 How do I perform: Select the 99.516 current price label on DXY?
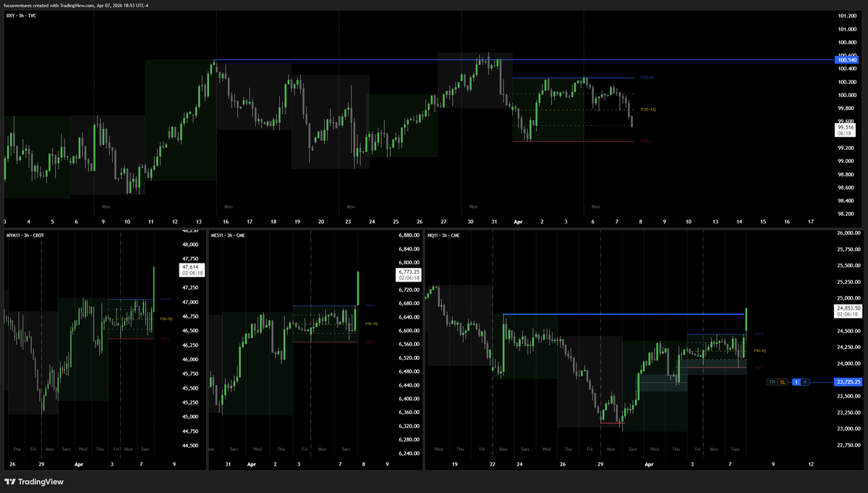pyautogui.click(x=846, y=130)
